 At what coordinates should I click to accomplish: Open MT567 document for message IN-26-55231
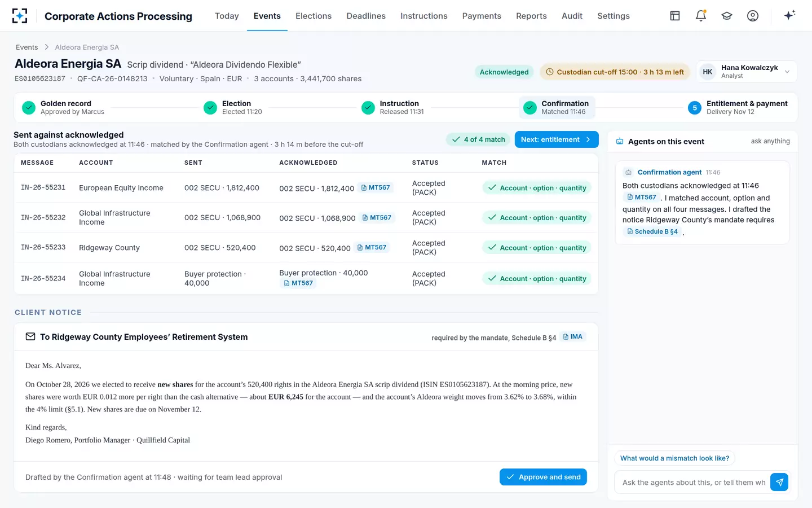pos(376,187)
